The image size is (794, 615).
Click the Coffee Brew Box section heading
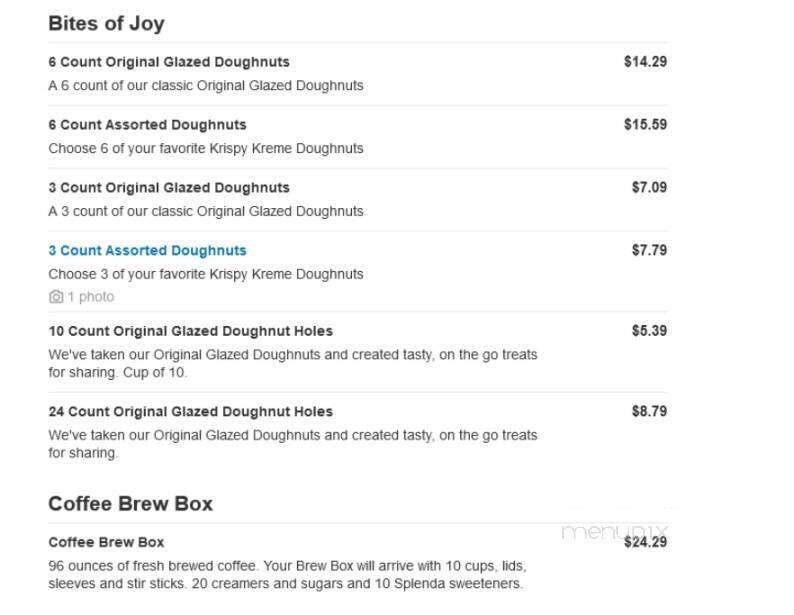click(x=130, y=503)
